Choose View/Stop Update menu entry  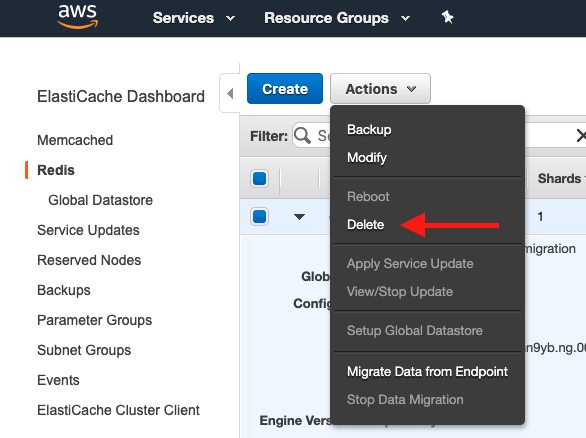(400, 292)
